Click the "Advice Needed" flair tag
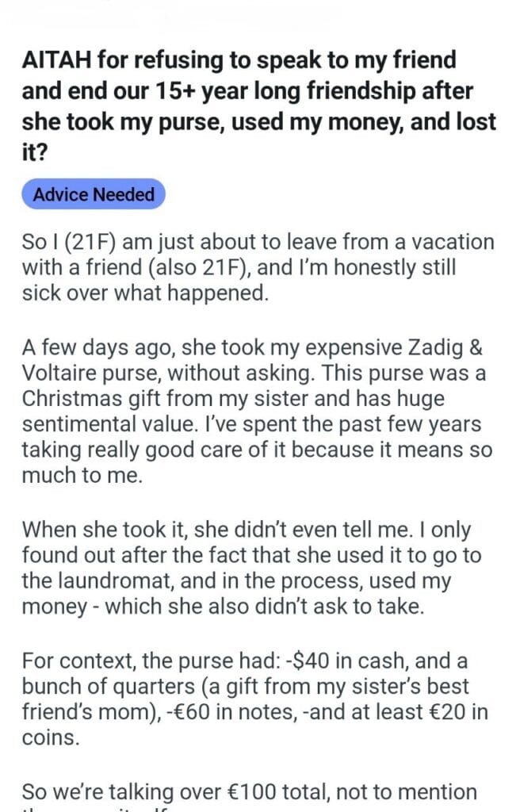Screen dimensions: 520x812 click(x=94, y=193)
